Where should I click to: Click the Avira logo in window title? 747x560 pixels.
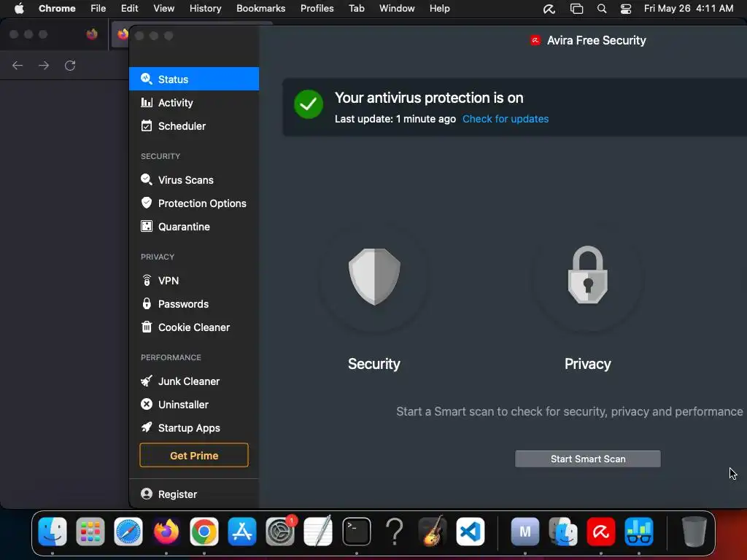point(535,41)
